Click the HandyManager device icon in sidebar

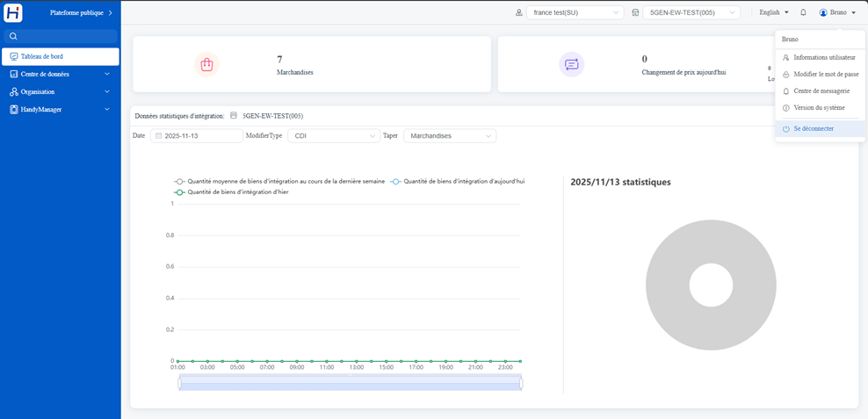click(14, 110)
